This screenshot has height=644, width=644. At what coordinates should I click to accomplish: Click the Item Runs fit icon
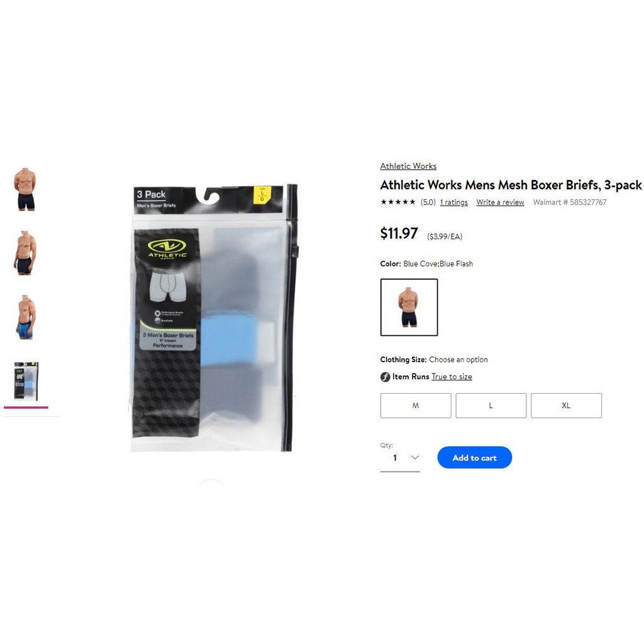coord(385,377)
